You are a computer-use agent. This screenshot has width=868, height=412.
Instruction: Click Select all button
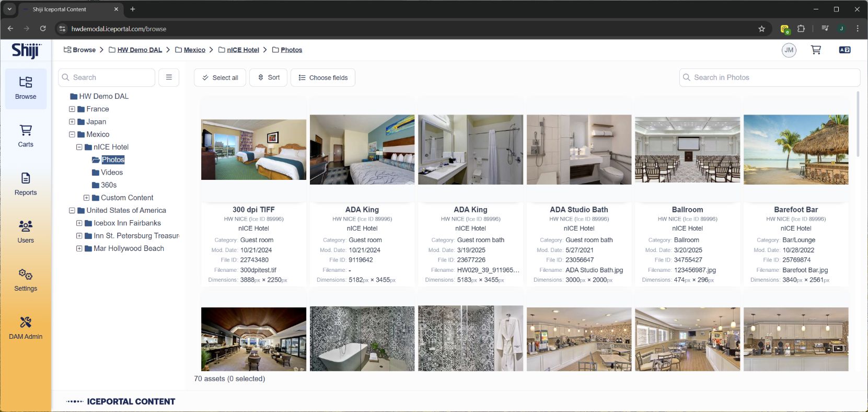click(x=220, y=77)
